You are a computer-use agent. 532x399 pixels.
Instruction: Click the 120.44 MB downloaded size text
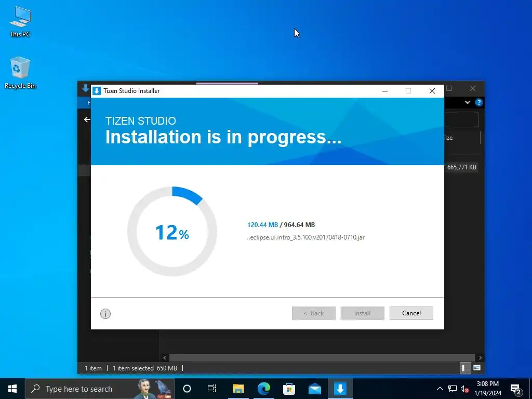[262, 224]
